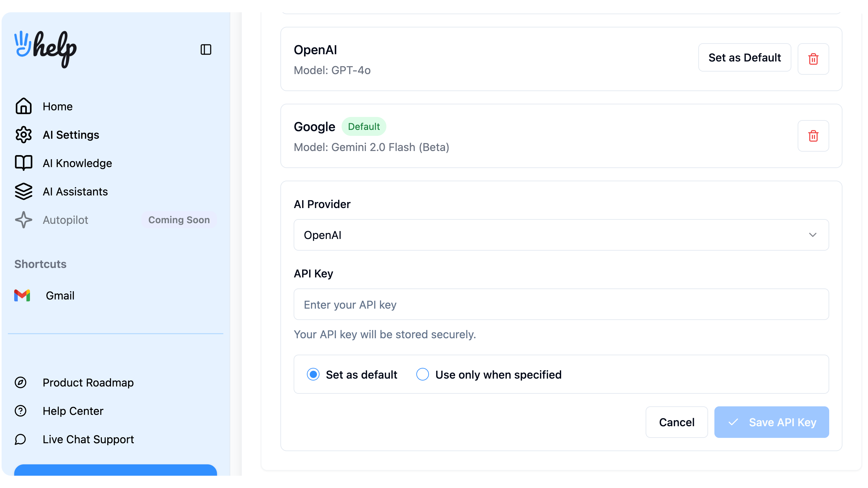Open Gmail shortcut icon
Image resolution: width=868 pixels, height=488 pixels.
coord(22,295)
